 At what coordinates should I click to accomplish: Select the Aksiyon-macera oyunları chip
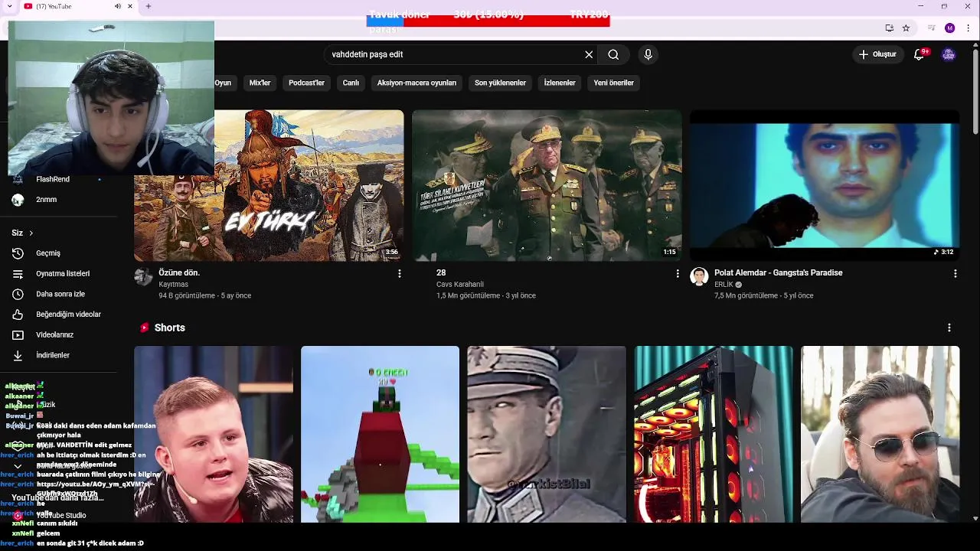(x=416, y=83)
